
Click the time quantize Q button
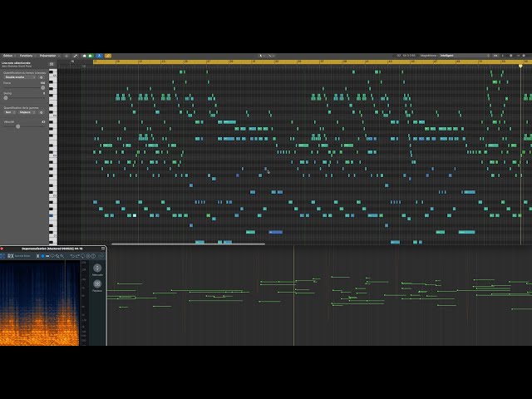(x=41, y=77)
